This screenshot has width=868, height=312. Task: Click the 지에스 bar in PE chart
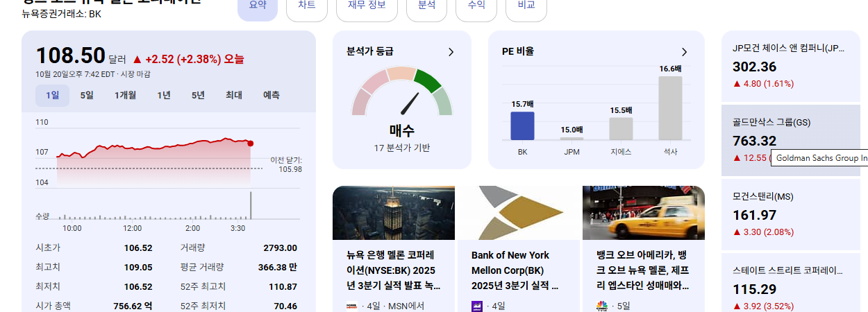621,128
